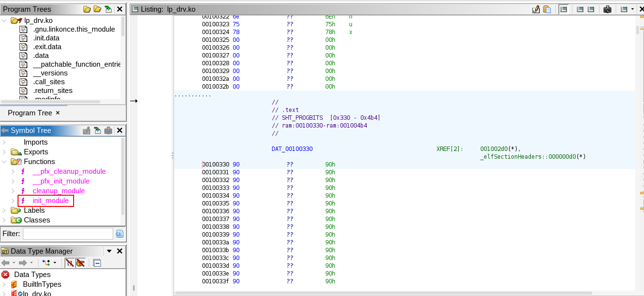
Task: Expand cleanup_module function node
Action: pos(13,191)
